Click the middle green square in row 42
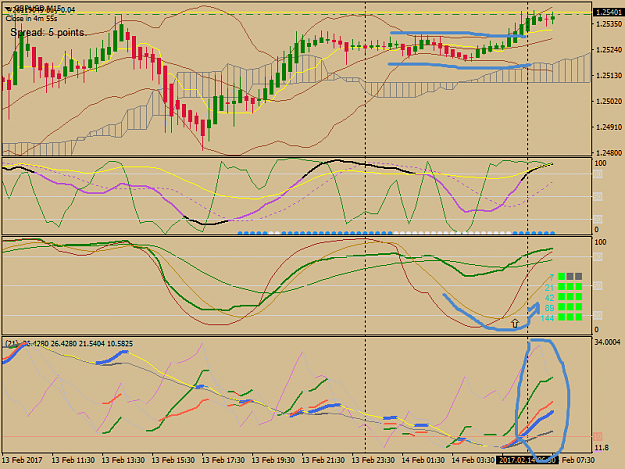 point(570,297)
